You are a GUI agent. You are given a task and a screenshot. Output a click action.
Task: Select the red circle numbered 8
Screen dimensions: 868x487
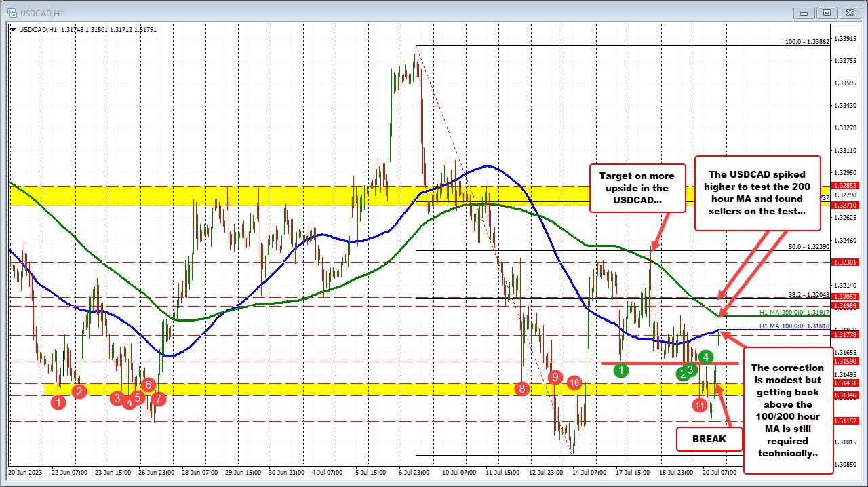521,389
